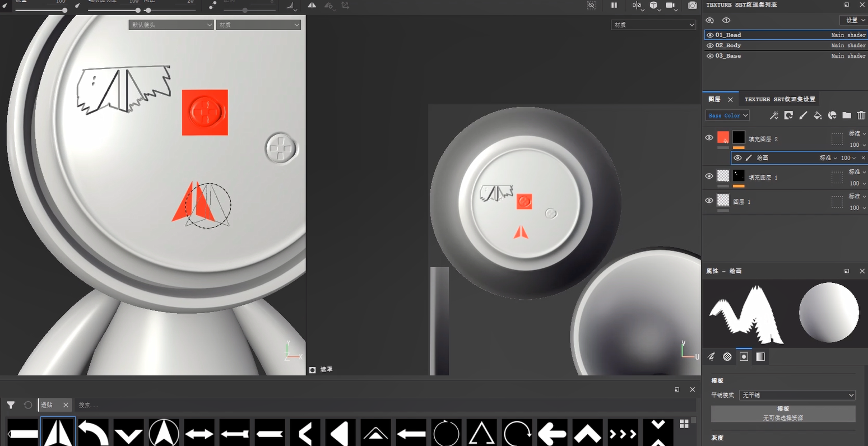Open the 设置 dropdown in texture set list
This screenshot has width=868, height=446.
pyautogui.click(x=853, y=20)
